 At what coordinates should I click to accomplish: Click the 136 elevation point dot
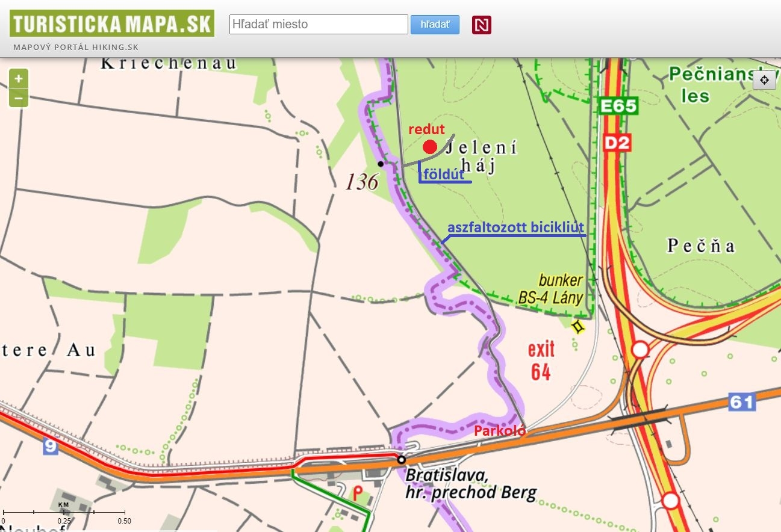(381, 164)
